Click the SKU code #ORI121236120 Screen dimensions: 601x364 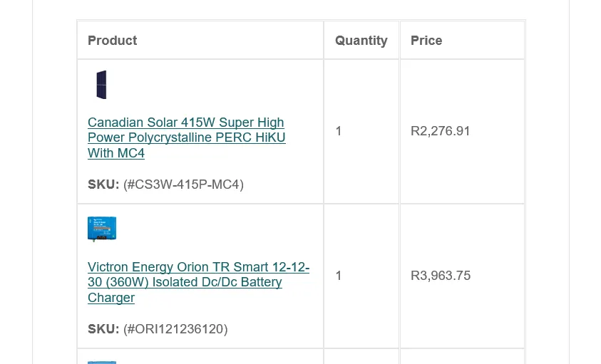pyautogui.click(x=175, y=329)
